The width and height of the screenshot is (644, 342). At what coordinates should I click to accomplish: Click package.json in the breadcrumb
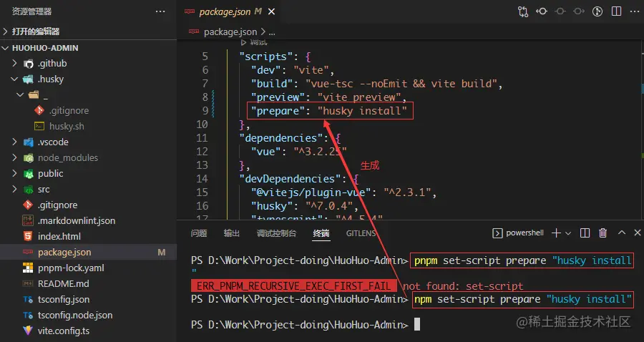pyautogui.click(x=230, y=31)
